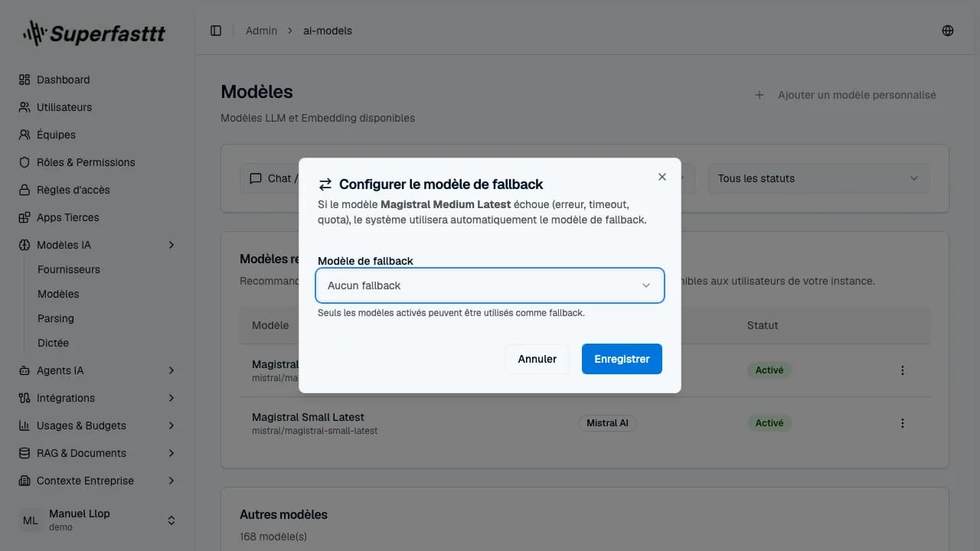Click the Modèle column header
This screenshot has height=551, width=980.
(270, 325)
